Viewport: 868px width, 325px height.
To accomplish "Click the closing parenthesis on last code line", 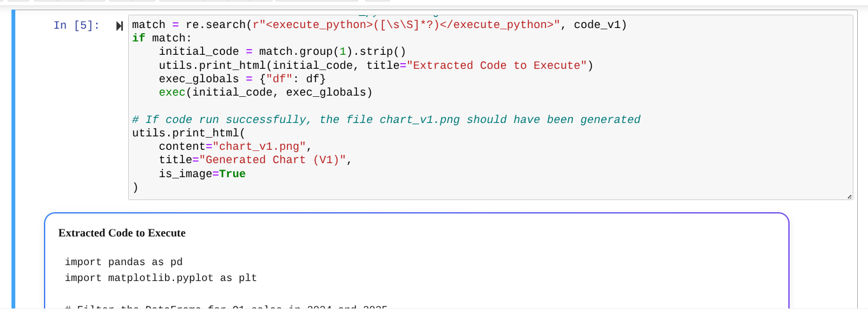I will [135, 187].
